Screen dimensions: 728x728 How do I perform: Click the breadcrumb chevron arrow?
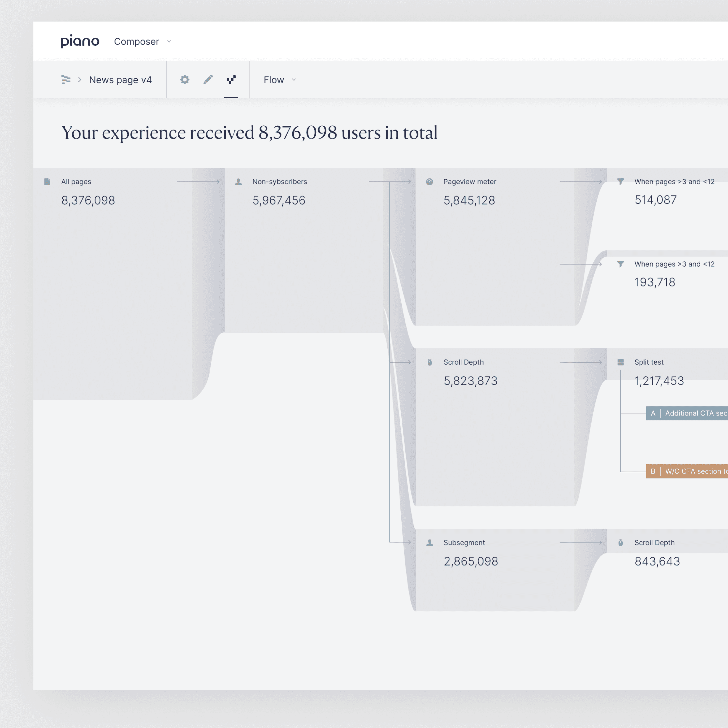tap(80, 80)
